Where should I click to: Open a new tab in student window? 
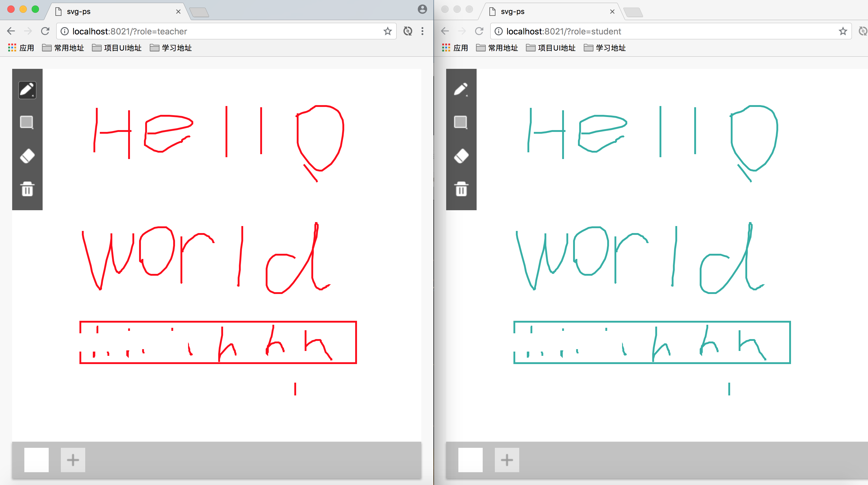[x=633, y=12]
